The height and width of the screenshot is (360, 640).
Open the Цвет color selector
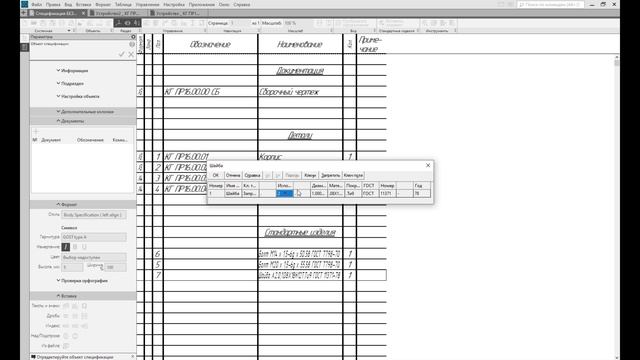coord(93,257)
